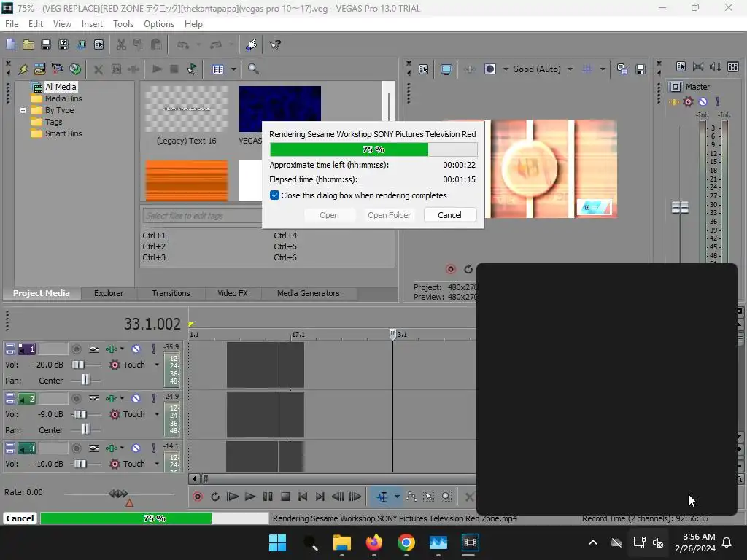Mute audio track 3
Screen dimensions: 747x560
[x=136, y=448]
